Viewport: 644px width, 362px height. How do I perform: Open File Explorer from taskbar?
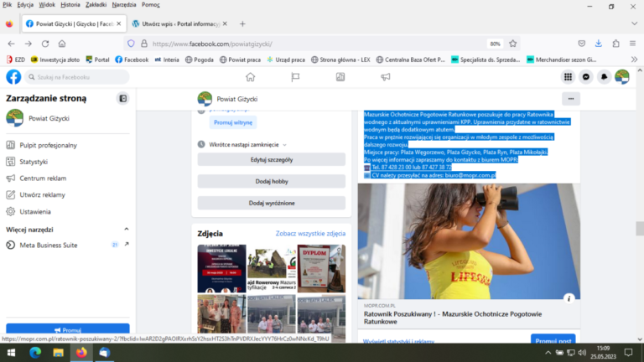coord(59,353)
